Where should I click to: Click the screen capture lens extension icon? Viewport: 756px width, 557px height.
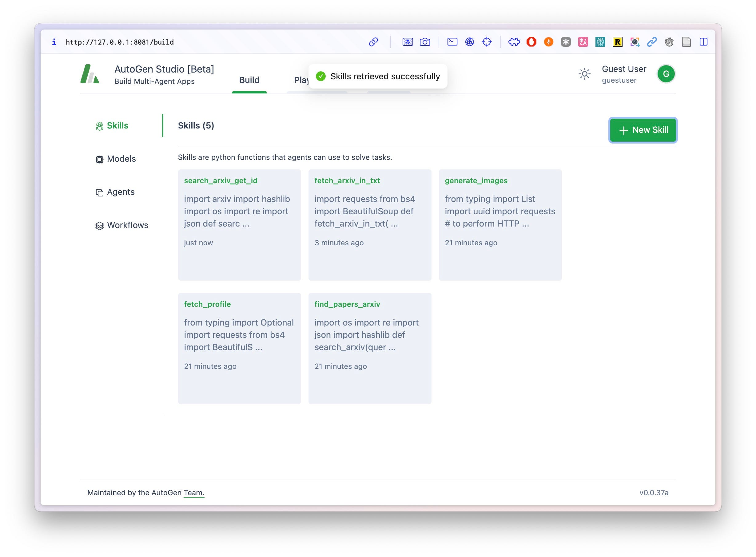pyautogui.click(x=635, y=42)
